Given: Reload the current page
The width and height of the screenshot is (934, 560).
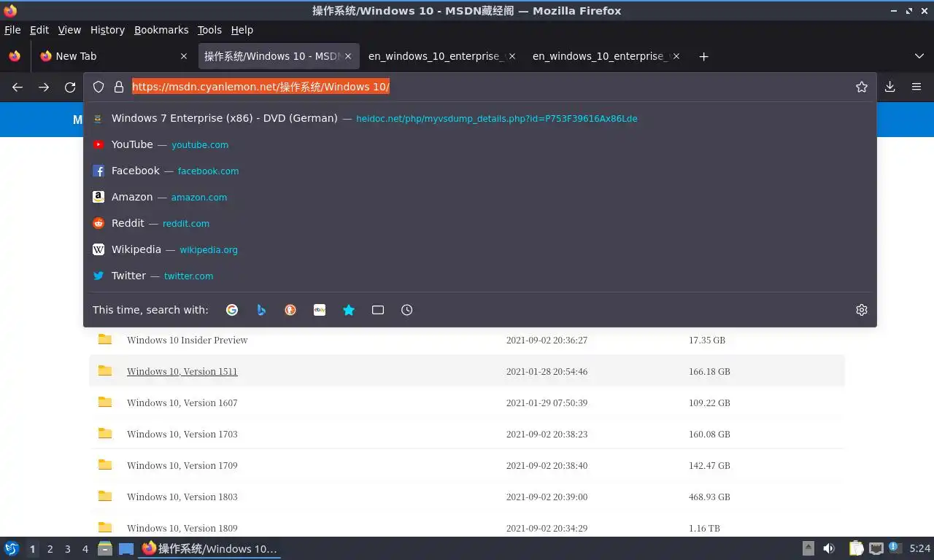Looking at the screenshot, I should tap(70, 87).
